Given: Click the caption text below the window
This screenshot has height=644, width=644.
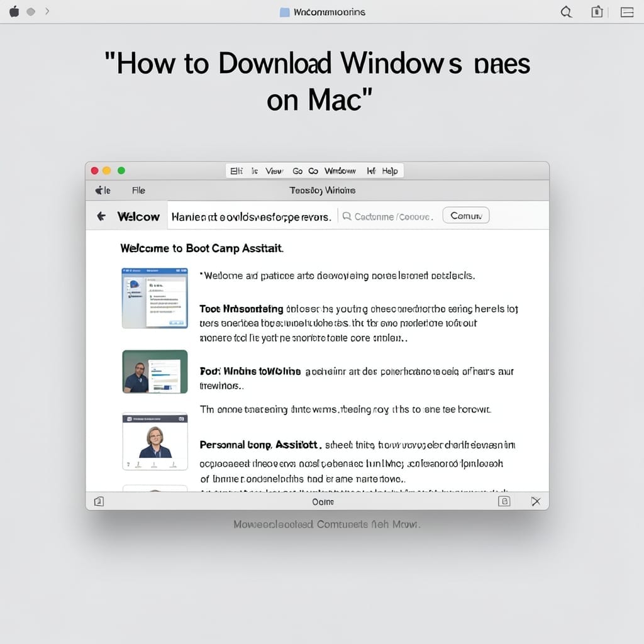Looking at the screenshot, I should (x=327, y=525).
